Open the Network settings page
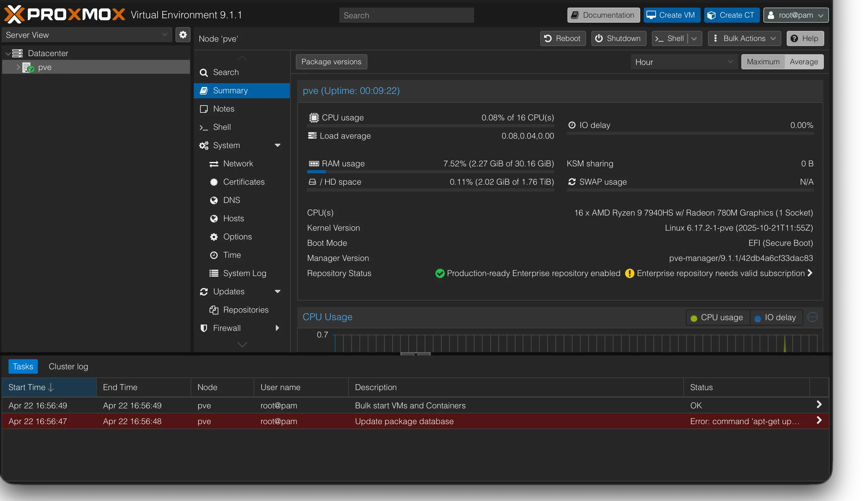The height and width of the screenshot is (501, 868). (x=242, y=164)
